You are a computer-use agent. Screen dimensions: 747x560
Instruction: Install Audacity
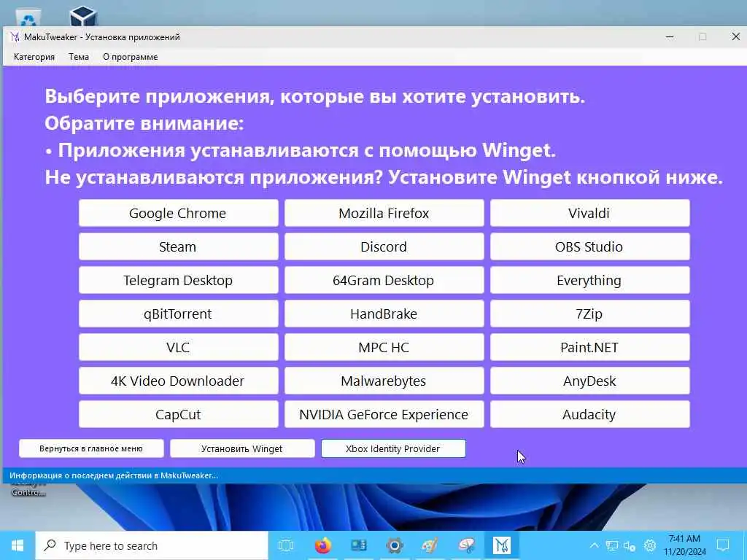point(589,414)
